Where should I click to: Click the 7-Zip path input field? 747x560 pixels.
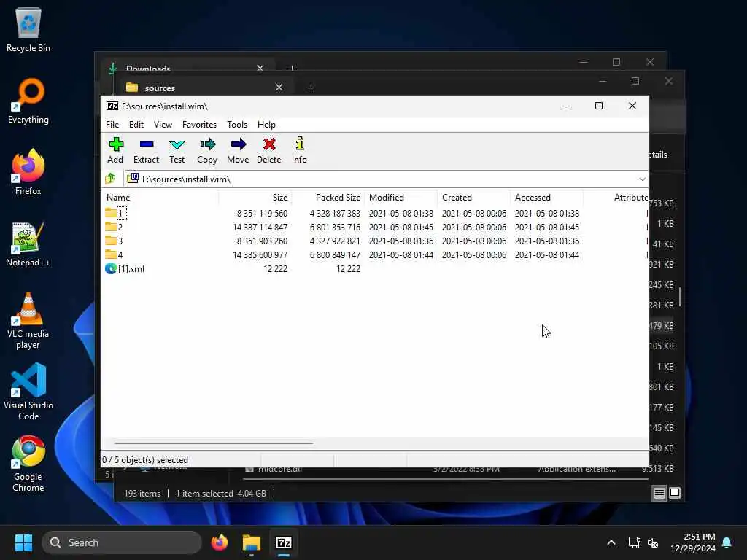[x=386, y=179]
